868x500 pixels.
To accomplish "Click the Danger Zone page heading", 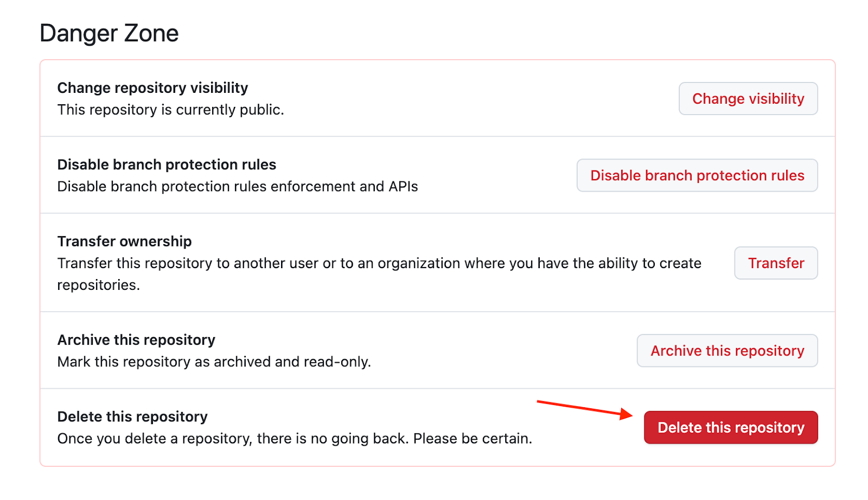I will (109, 33).
